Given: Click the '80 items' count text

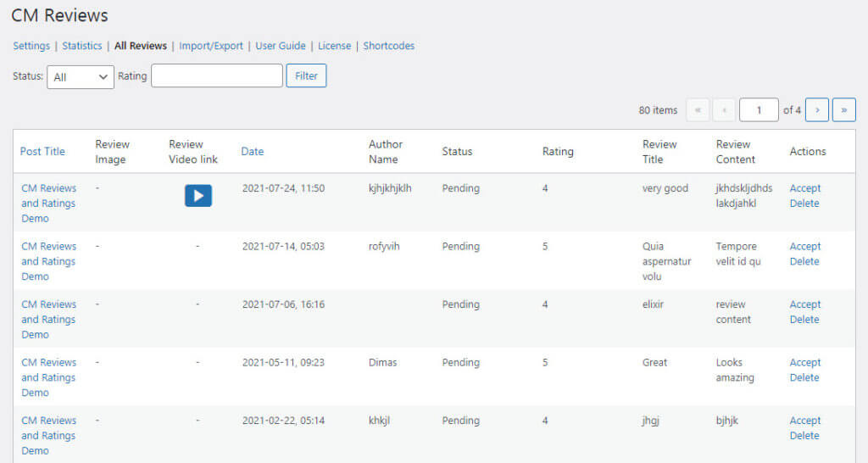Looking at the screenshot, I should click(658, 110).
